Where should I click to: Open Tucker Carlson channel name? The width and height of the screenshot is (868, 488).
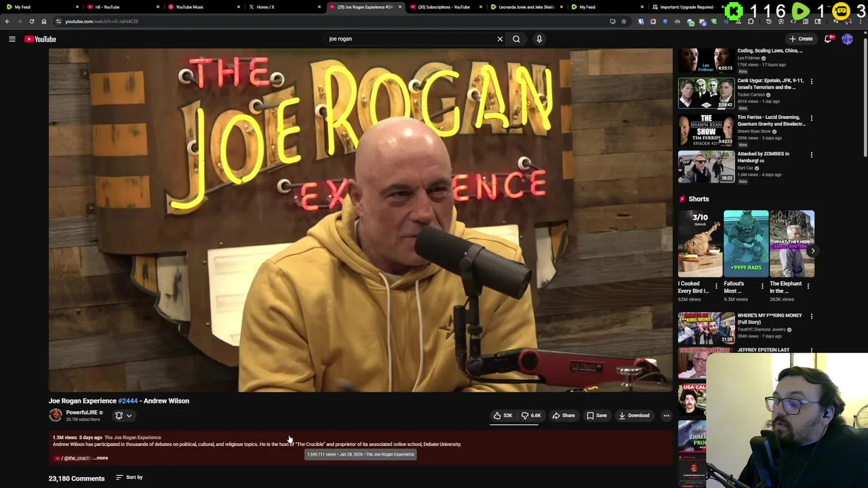(x=753, y=95)
